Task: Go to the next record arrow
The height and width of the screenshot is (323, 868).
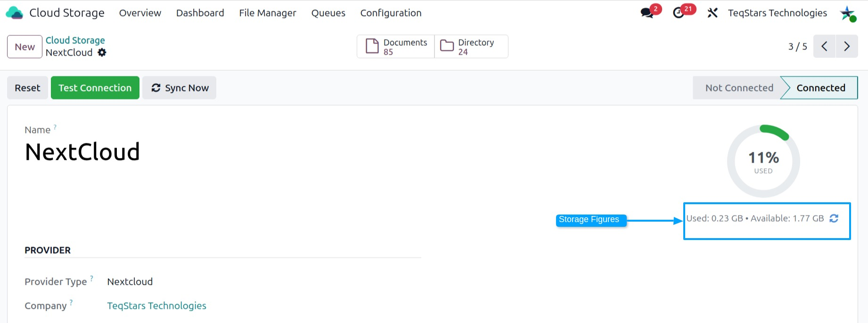Action: point(847,46)
